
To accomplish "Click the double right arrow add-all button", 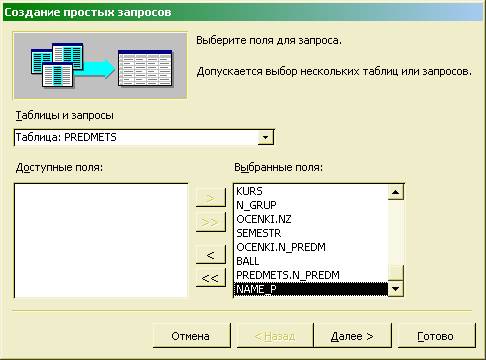I will [211, 222].
